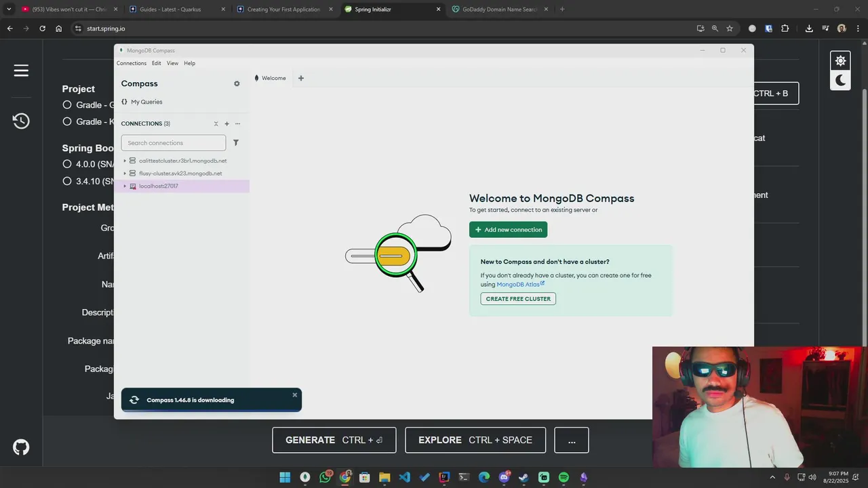Click EXPLORE button on Spring Initializr
Screen dimensions: 868x488
475,440
